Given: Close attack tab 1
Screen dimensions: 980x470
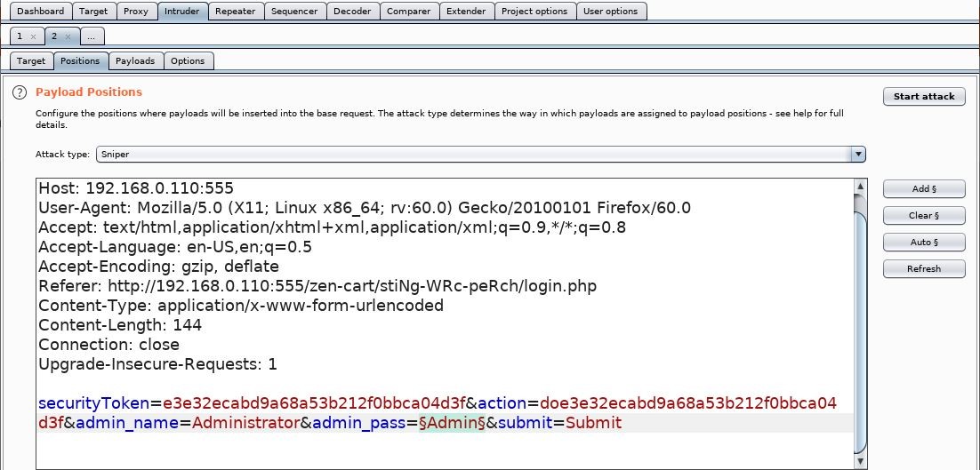Looking at the screenshot, I should point(34,36).
